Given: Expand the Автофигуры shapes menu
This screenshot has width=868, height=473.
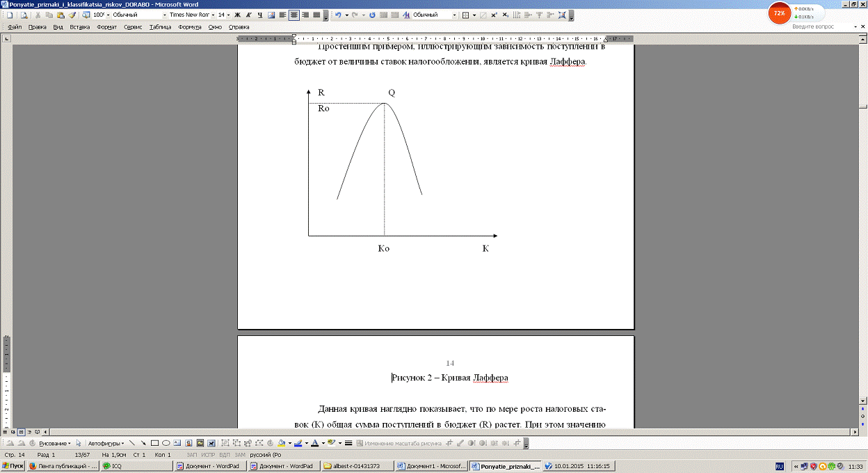Looking at the screenshot, I should [x=106, y=442].
